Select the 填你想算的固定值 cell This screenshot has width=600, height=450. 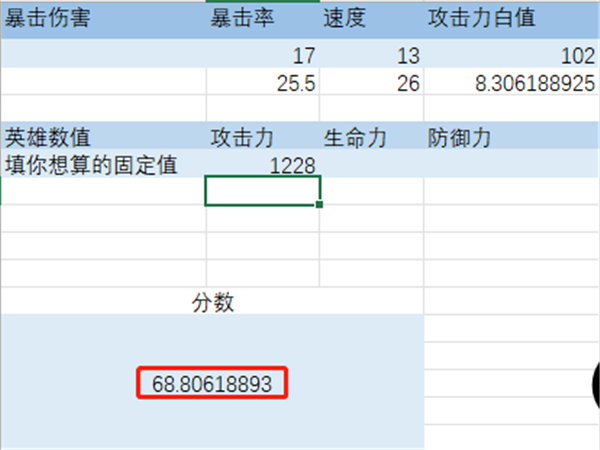[x=102, y=164]
